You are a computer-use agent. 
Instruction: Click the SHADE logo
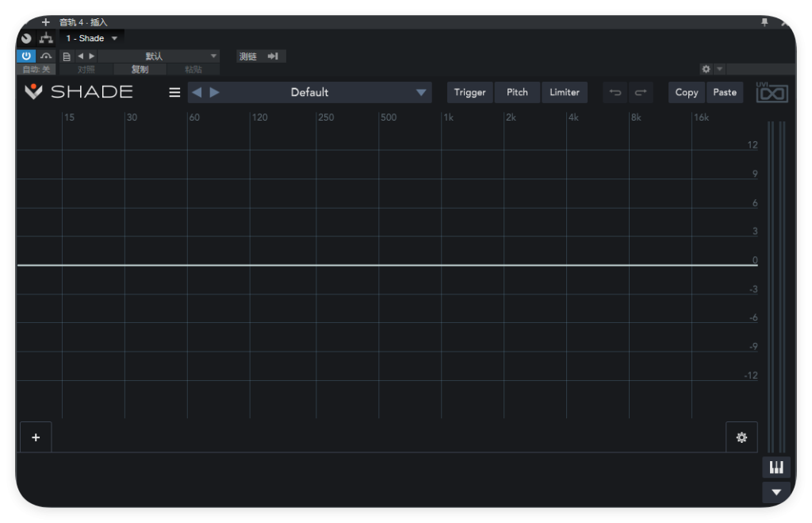(79, 92)
